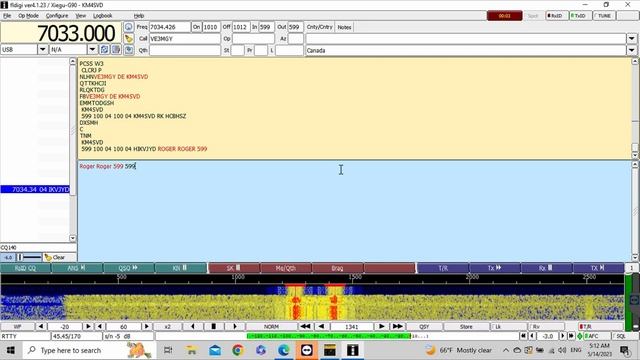640x360 pixels.
Task: Click the Freq input field
Action: pos(170,27)
